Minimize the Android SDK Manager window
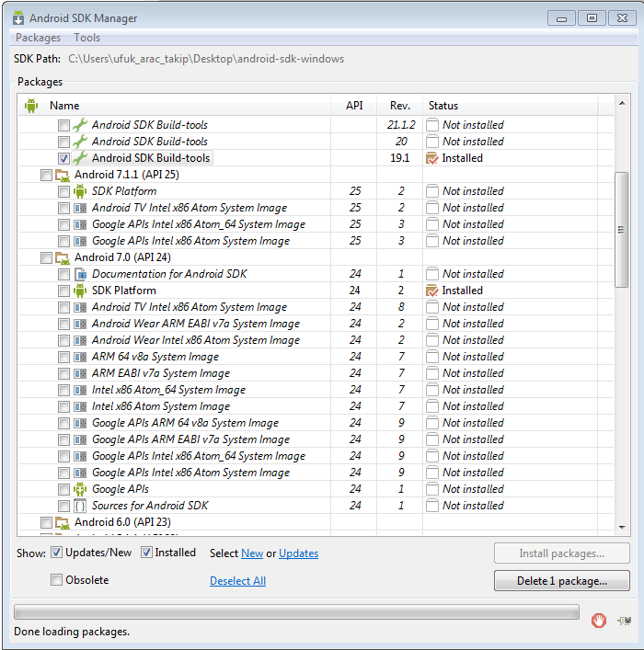Image resolution: width=644 pixels, height=650 pixels. (x=561, y=18)
